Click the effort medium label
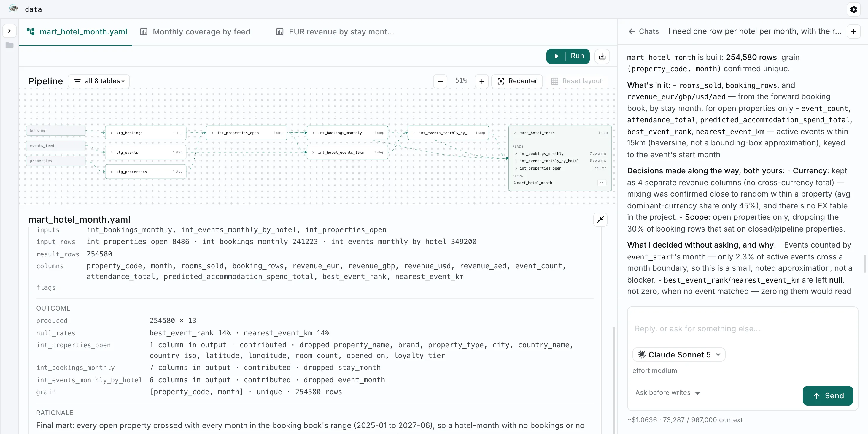Image resolution: width=868 pixels, height=434 pixels. (x=654, y=370)
